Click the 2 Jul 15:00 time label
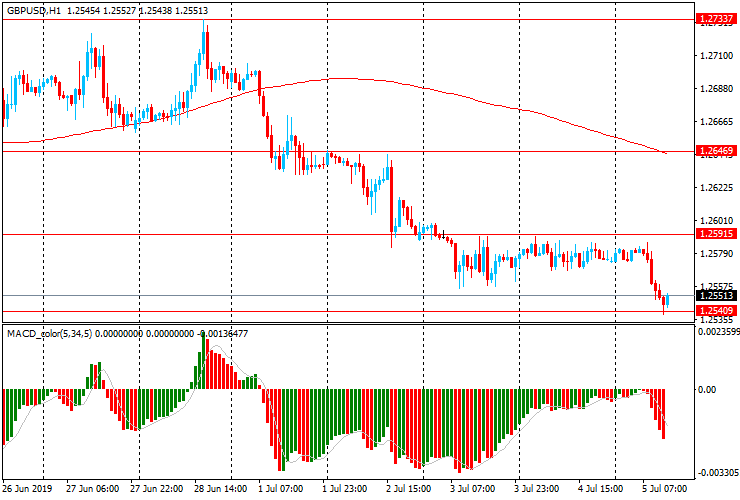This screenshot has height=500, width=740. click(x=409, y=488)
